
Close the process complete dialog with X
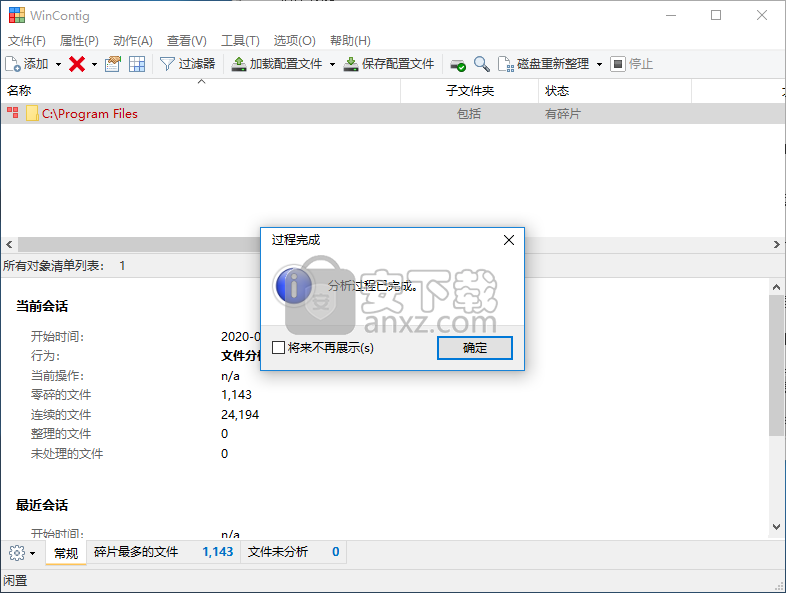click(509, 240)
